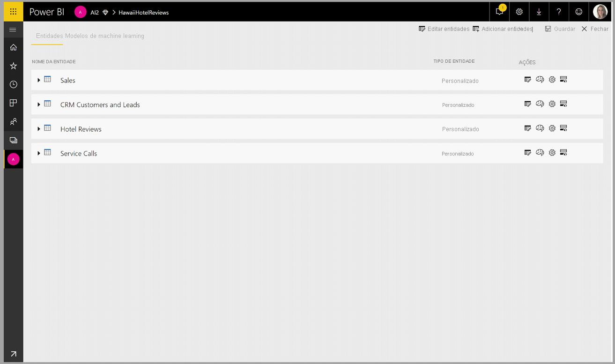This screenshot has height=364, width=615.
Task: Select the CRM Customers and Leads name
Action: point(100,105)
